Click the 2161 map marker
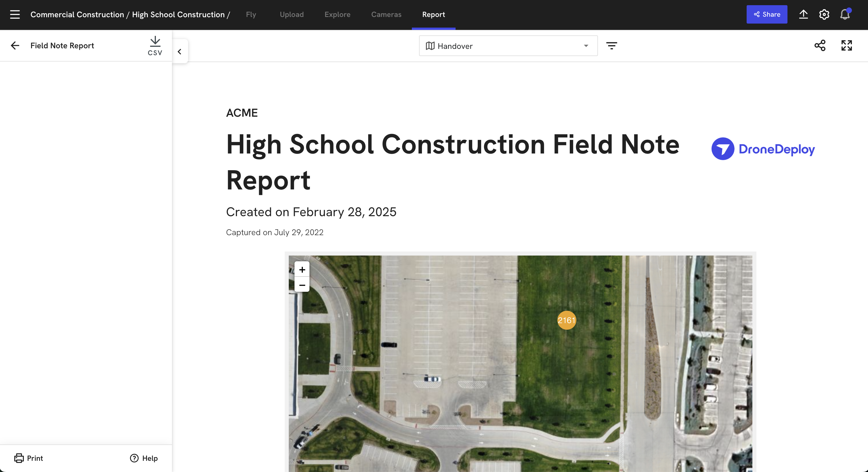Image resolution: width=868 pixels, height=472 pixels. (x=566, y=320)
